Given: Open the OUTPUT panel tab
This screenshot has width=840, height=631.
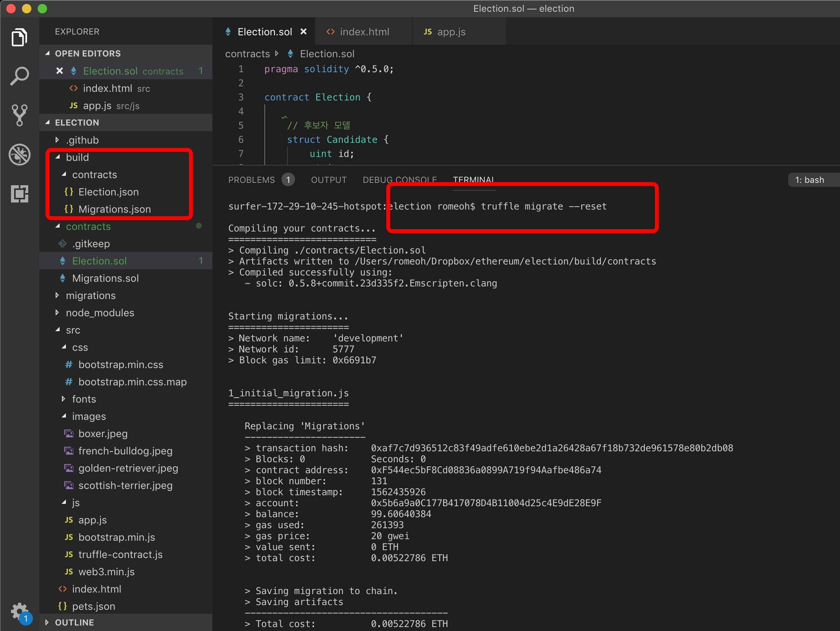Looking at the screenshot, I should pyautogui.click(x=329, y=180).
